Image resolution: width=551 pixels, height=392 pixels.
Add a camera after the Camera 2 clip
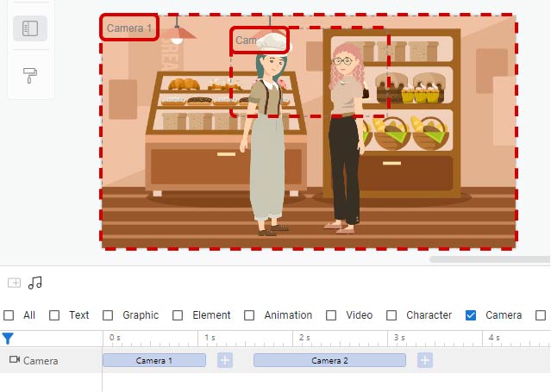(425, 360)
